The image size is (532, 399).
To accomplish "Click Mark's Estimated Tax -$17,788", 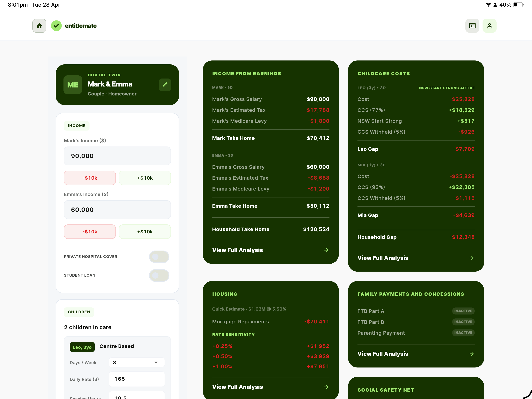I will 270,110.
